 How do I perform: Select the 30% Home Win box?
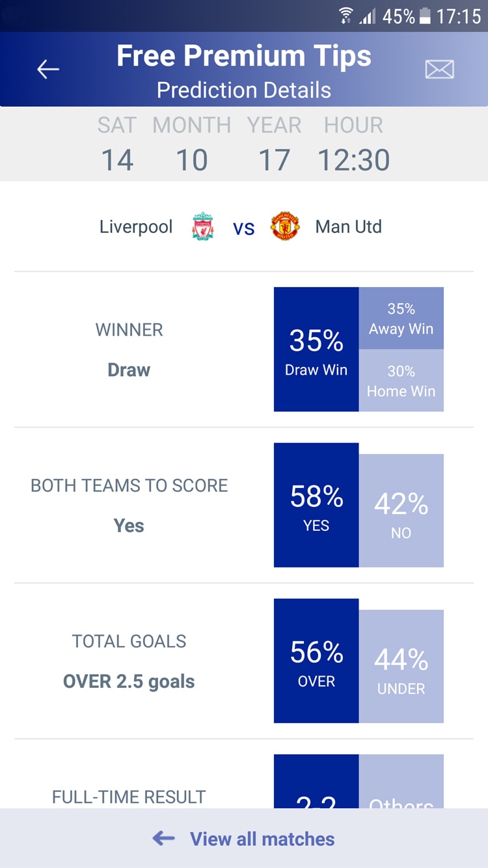pyautogui.click(x=401, y=381)
